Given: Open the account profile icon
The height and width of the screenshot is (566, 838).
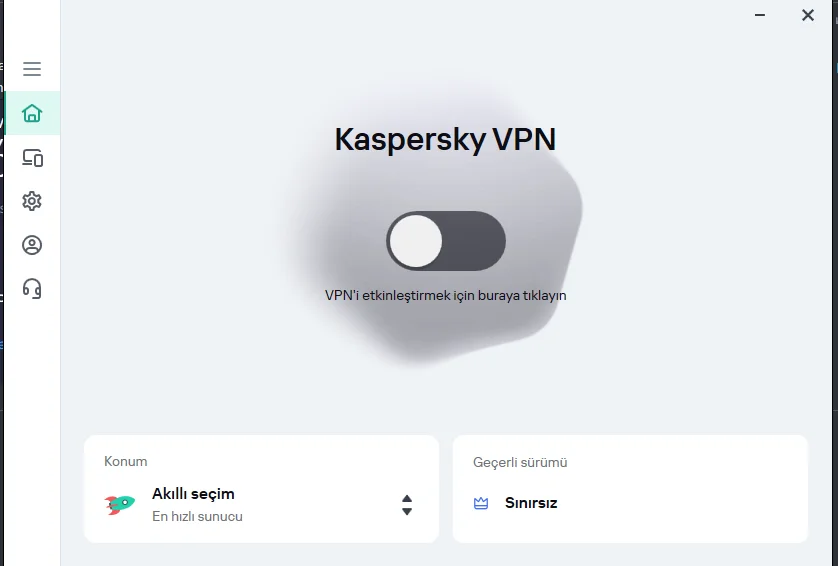Looking at the screenshot, I should [32, 245].
